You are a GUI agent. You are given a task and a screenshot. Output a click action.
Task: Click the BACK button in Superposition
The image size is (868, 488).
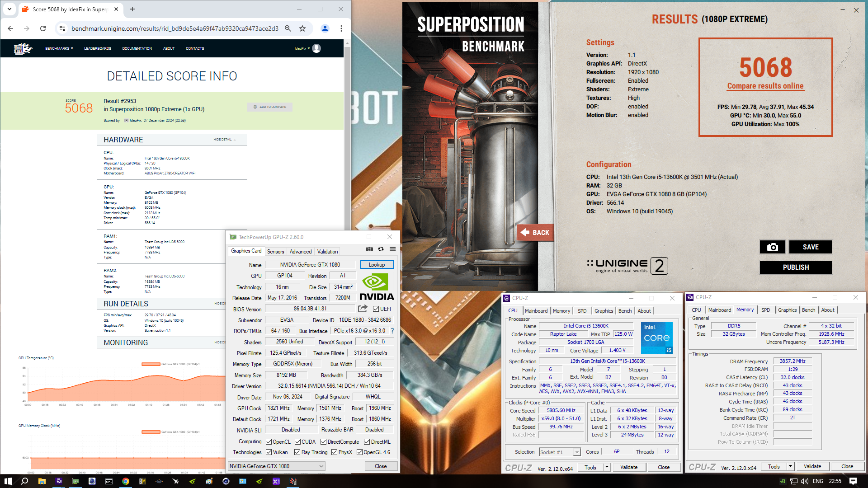click(535, 233)
